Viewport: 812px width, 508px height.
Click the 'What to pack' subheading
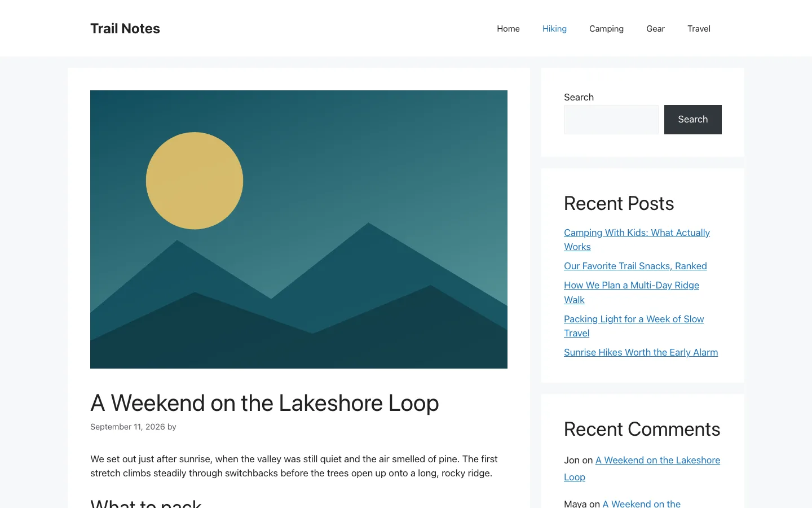[x=146, y=503]
